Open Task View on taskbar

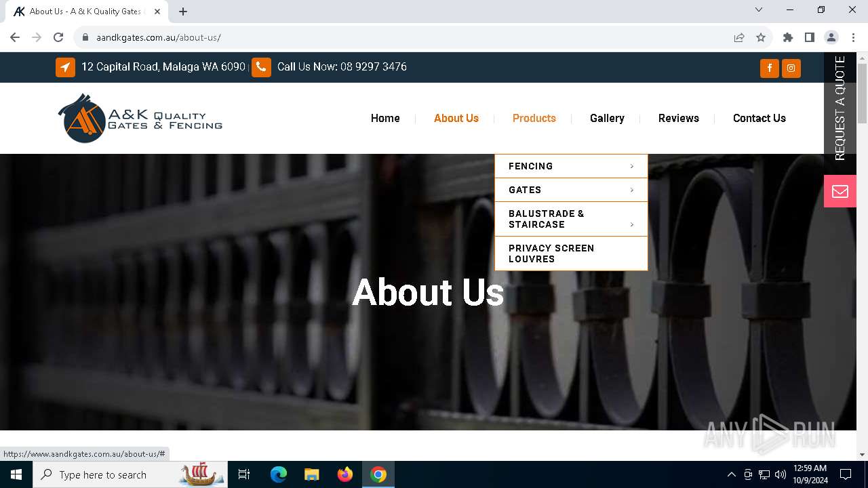(x=244, y=474)
